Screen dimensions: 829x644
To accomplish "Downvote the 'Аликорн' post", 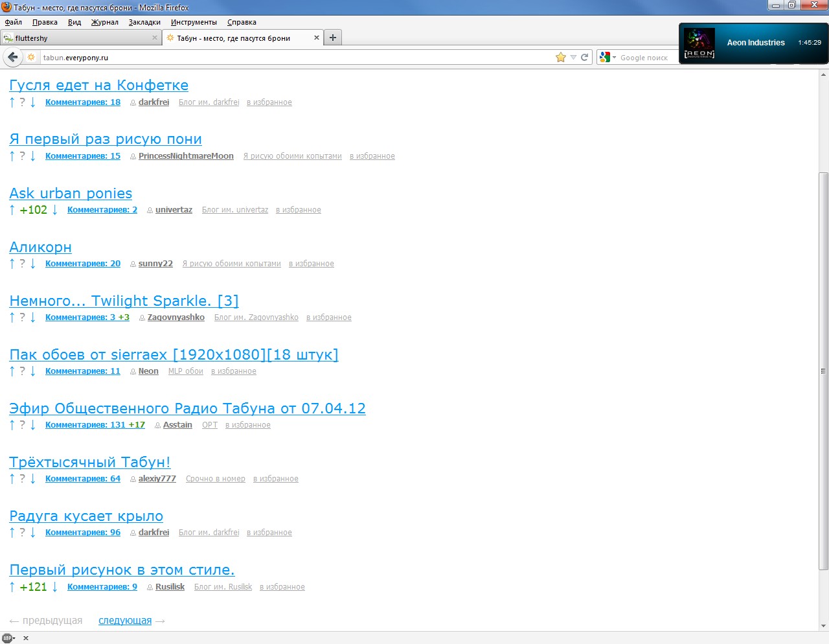I will pos(33,264).
